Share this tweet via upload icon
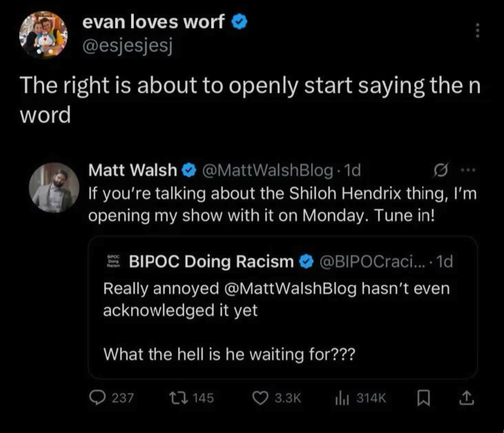Image resolution: width=504 pixels, height=433 pixels. 466,398
